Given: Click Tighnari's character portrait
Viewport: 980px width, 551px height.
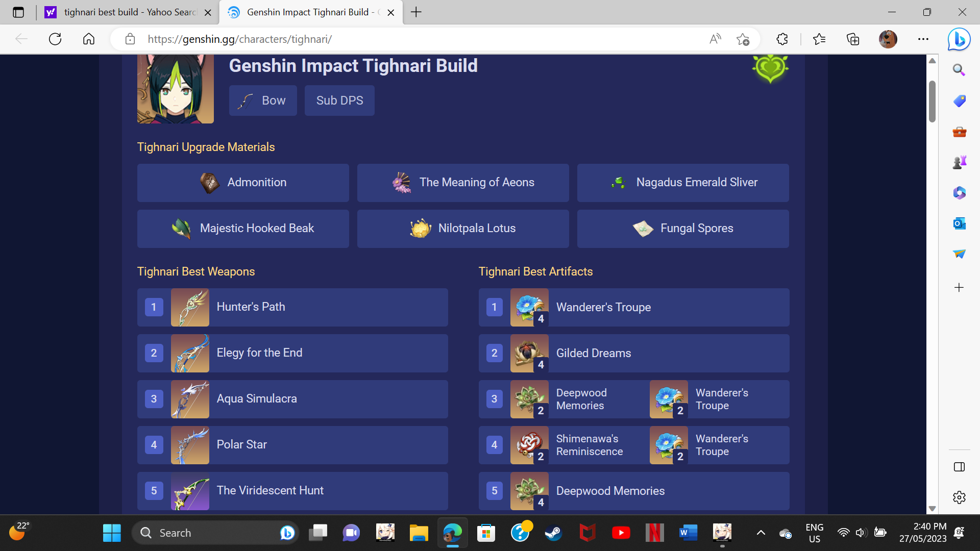Looking at the screenshot, I should tap(175, 88).
